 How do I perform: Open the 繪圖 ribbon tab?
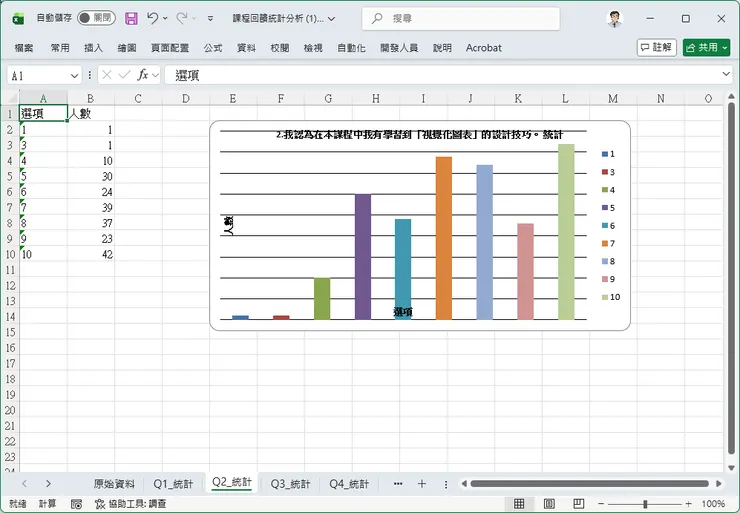point(126,48)
